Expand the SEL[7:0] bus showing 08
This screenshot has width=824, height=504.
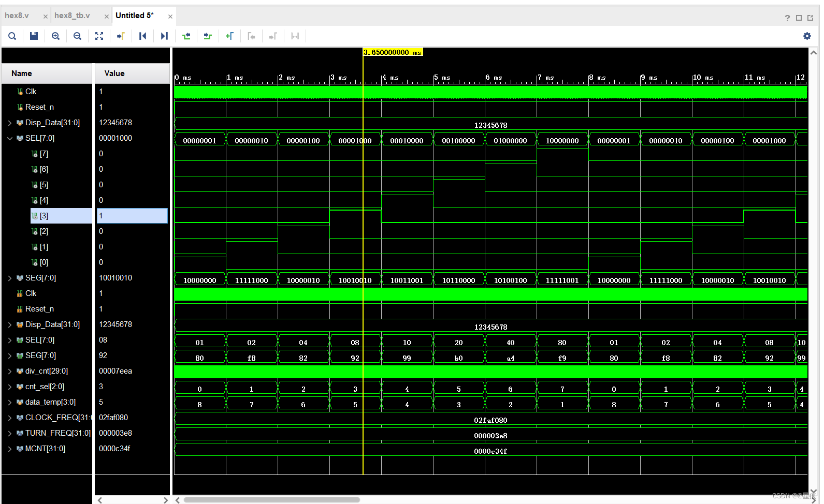coord(10,340)
